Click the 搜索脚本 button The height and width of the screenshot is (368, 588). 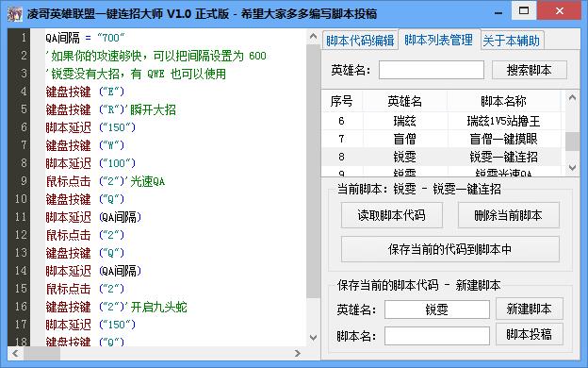pyautogui.click(x=530, y=70)
